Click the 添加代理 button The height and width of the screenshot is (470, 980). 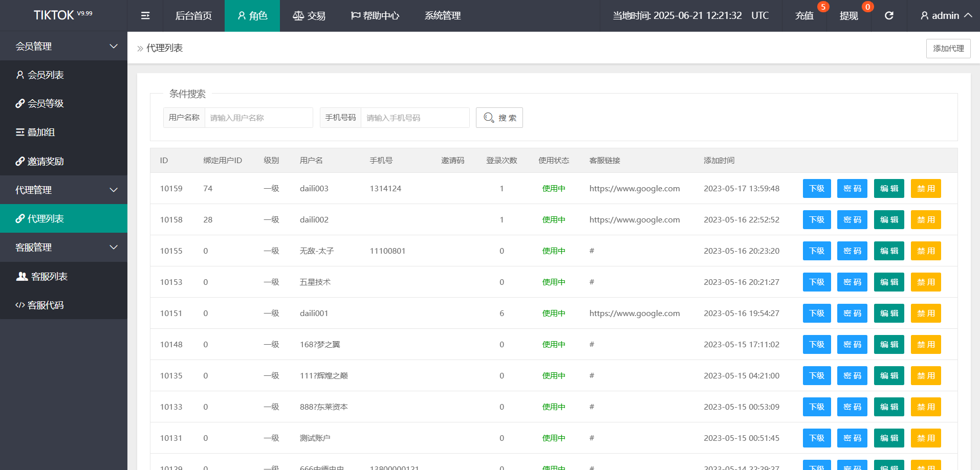948,48
